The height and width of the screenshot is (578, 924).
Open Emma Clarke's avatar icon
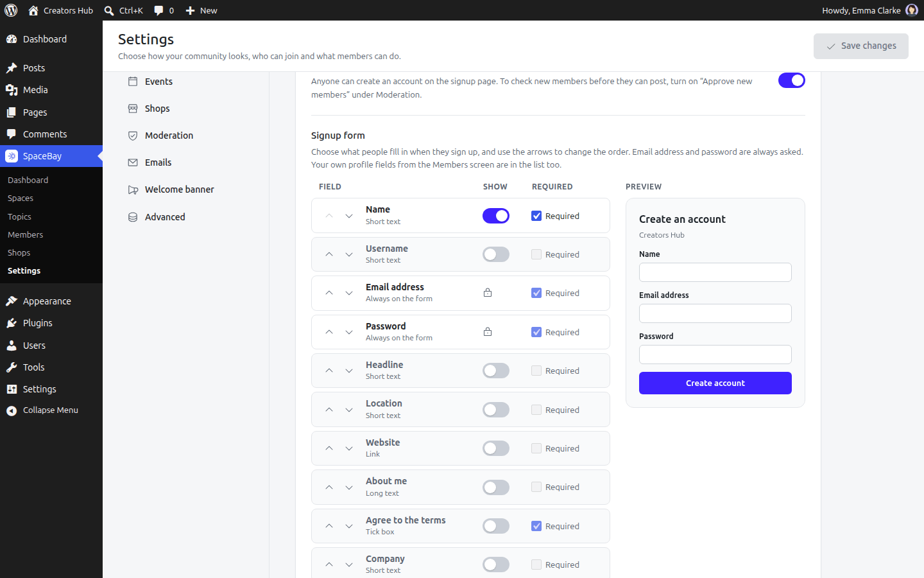pos(912,10)
